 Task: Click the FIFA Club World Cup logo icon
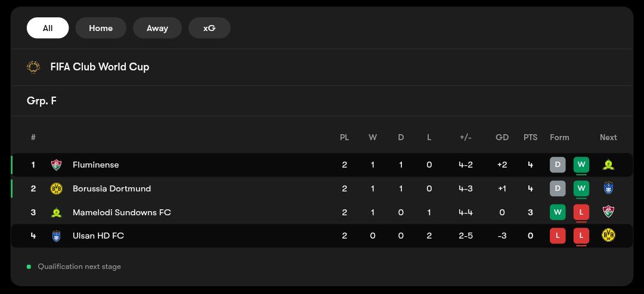click(33, 67)
